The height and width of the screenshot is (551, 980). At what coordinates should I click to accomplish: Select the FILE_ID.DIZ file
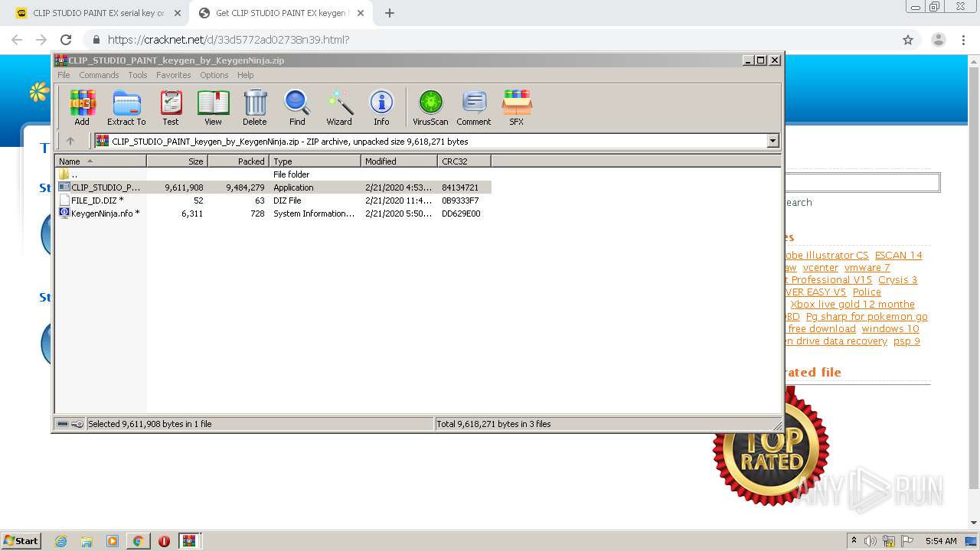pos(273,201)
